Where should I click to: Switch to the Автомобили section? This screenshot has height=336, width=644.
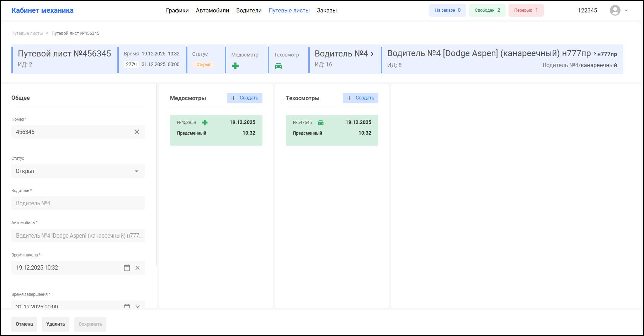212,11
